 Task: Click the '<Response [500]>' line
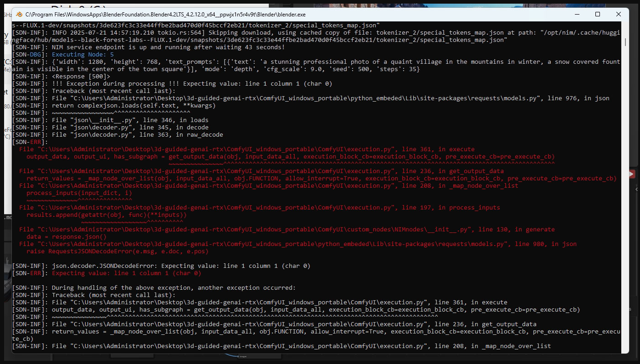(61, 77)
